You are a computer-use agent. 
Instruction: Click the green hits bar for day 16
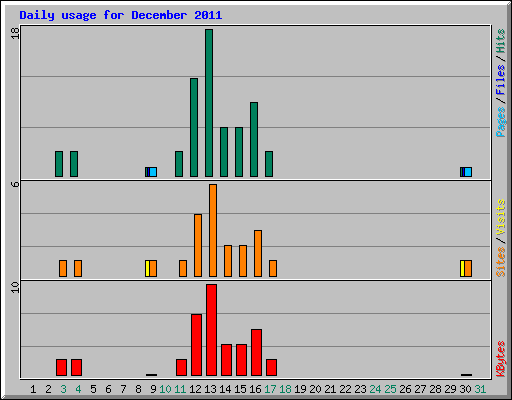point(254,139)
